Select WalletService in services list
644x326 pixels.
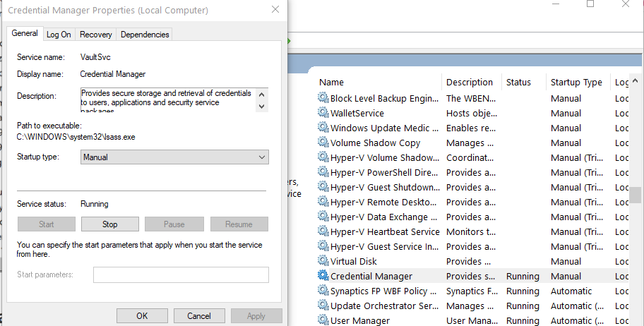tap(357, 114)
